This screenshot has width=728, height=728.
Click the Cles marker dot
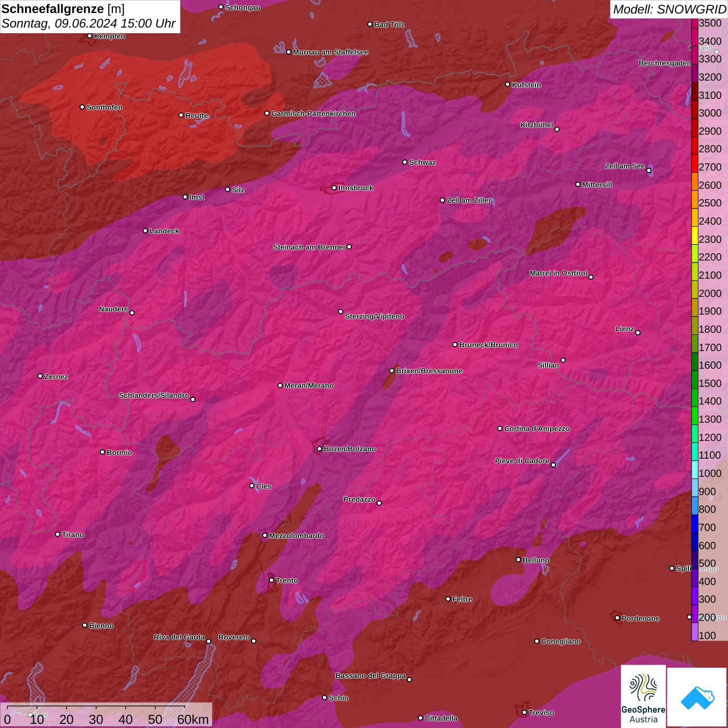click(x=252, y=486)
